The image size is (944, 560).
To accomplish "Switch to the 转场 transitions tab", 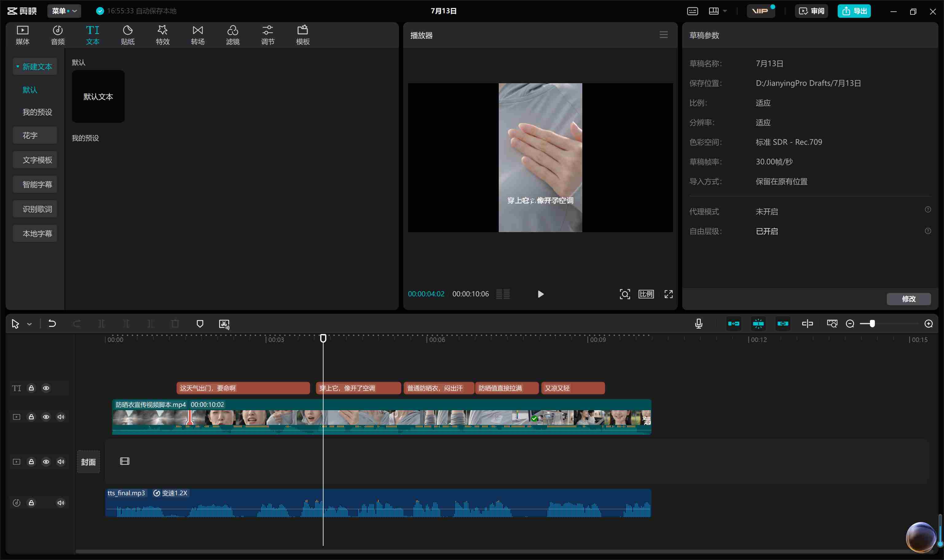I will click(198, 35).
